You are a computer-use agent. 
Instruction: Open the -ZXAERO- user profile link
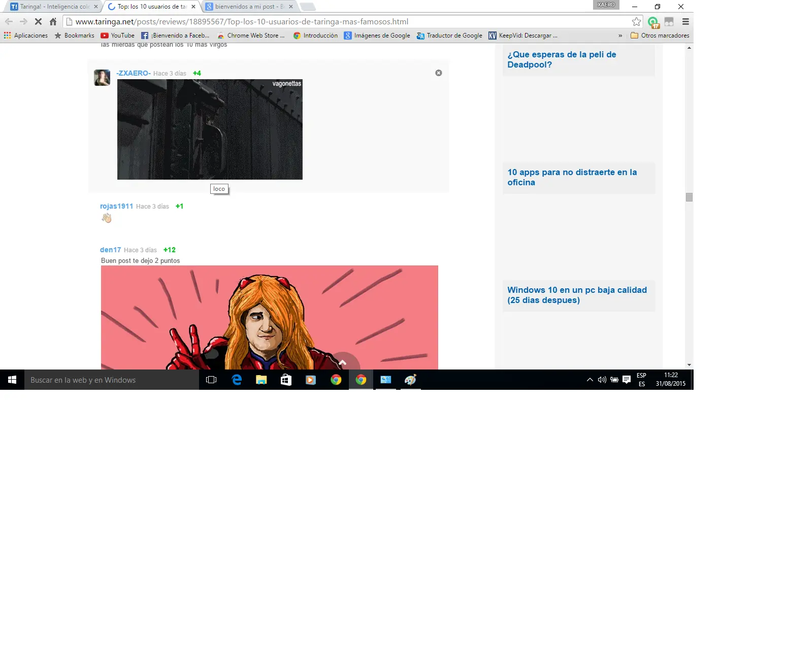(x=134, y=73)
